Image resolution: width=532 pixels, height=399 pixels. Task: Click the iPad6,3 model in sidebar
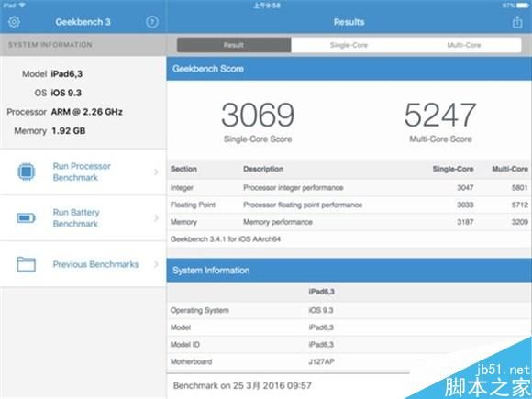[x=67, y=74]
